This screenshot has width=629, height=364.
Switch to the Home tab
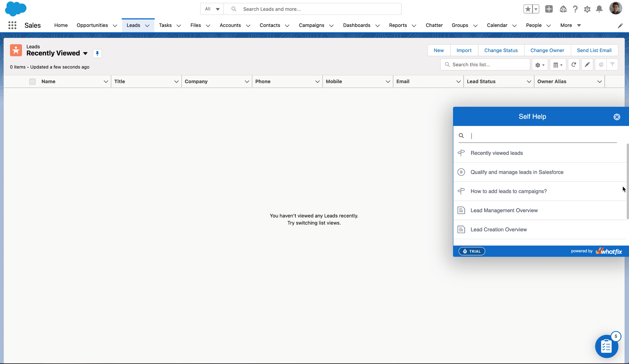[61, 25]
